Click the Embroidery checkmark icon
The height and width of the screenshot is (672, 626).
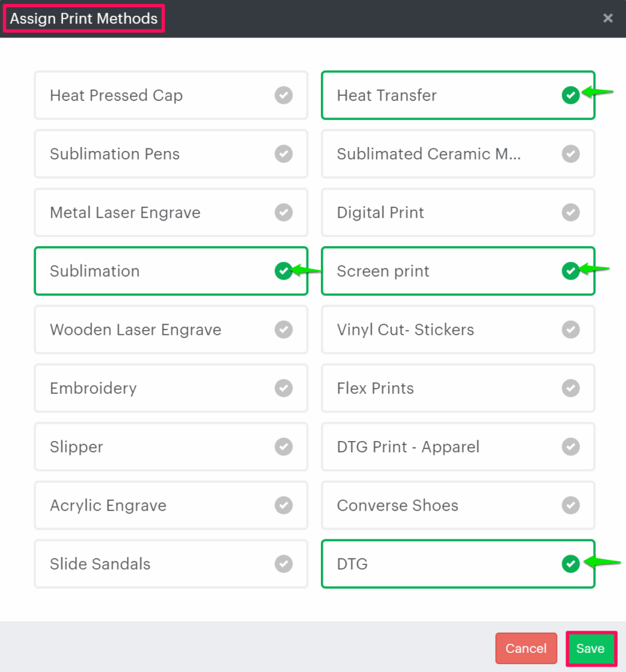[x=283, y=388]
